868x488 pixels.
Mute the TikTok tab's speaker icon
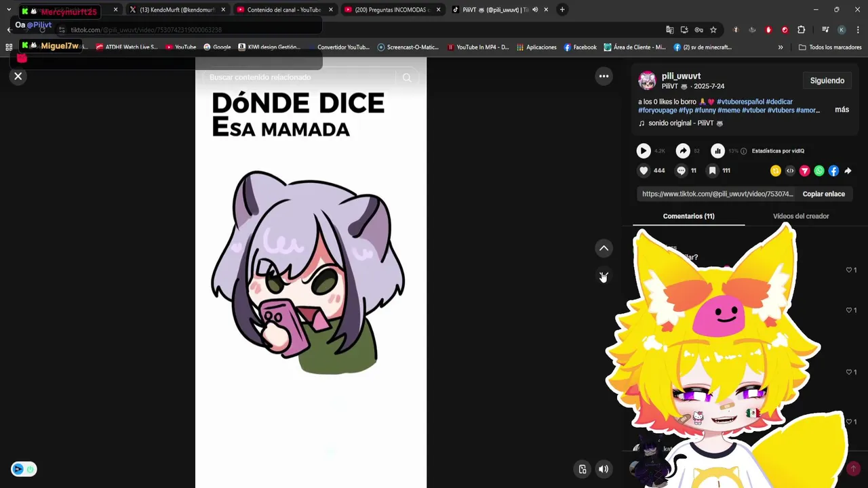[535, 10]
